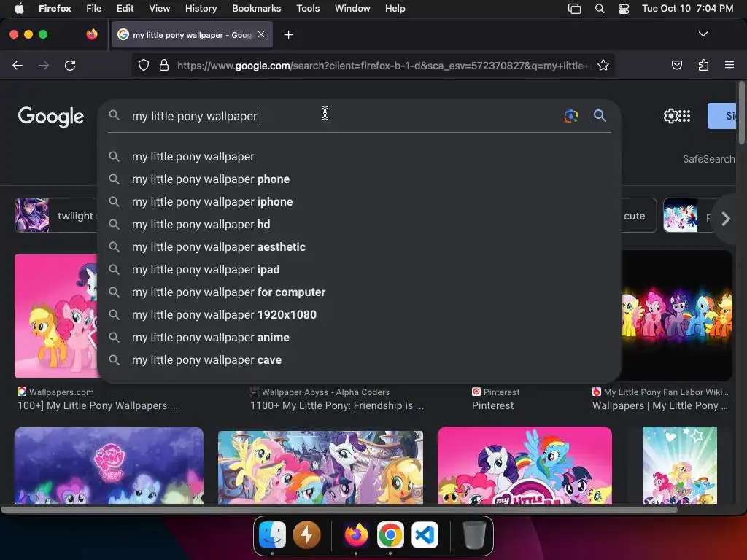Click the twilight filter chip
The height and width of the screenshot is (560, 747).
tap(56, 215)
